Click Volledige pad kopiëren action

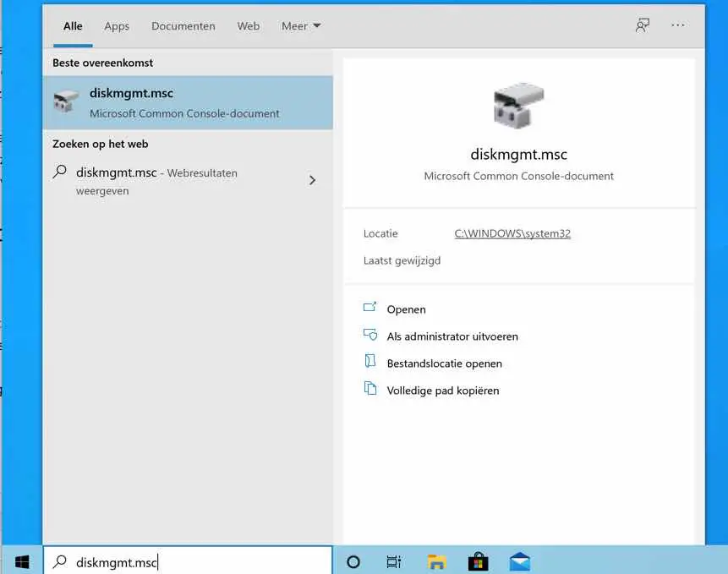pyautogui.click(x=443, y=391)
